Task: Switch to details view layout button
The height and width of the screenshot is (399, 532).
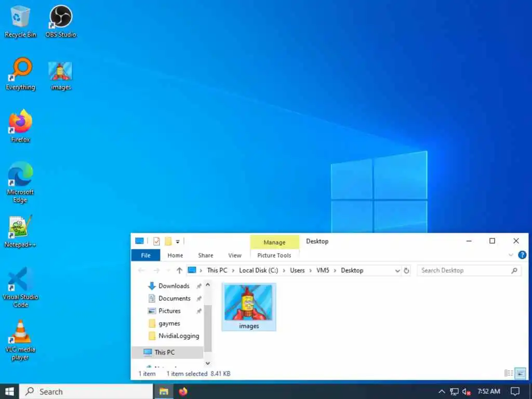Action: tap(509, 373)
